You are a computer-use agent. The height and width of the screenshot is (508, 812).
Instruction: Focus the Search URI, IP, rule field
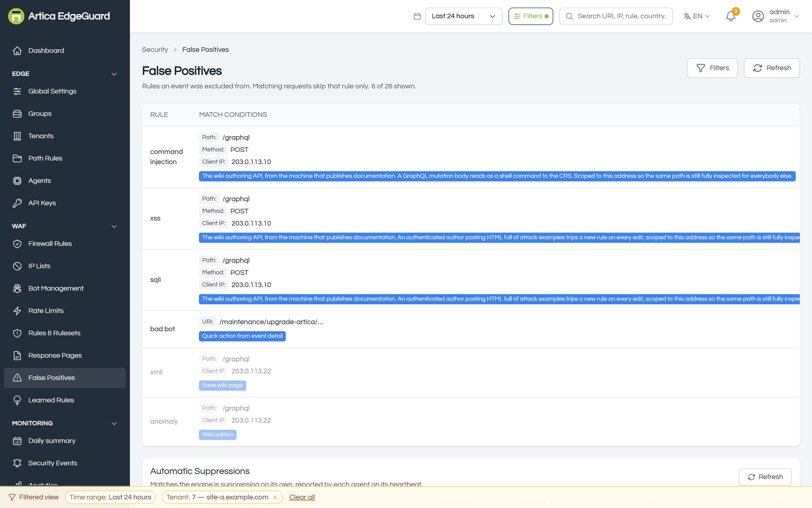click(x=616, y=16)
